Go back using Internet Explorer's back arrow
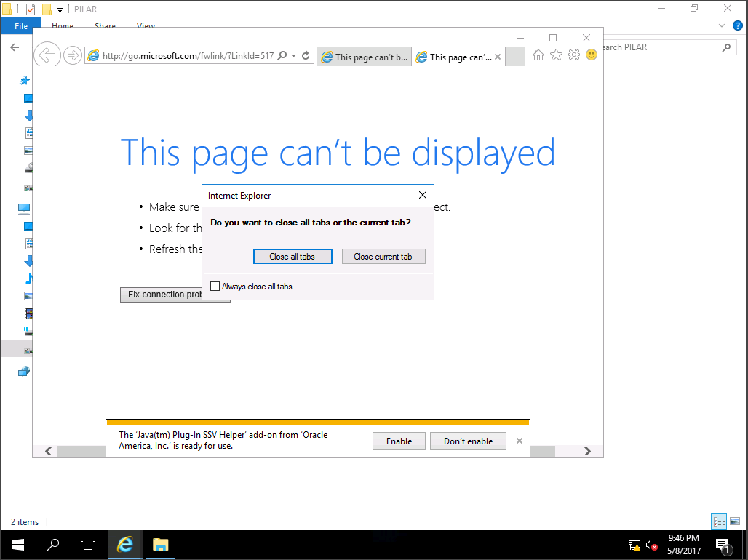748x560 pixels. (x=47, y=55)
